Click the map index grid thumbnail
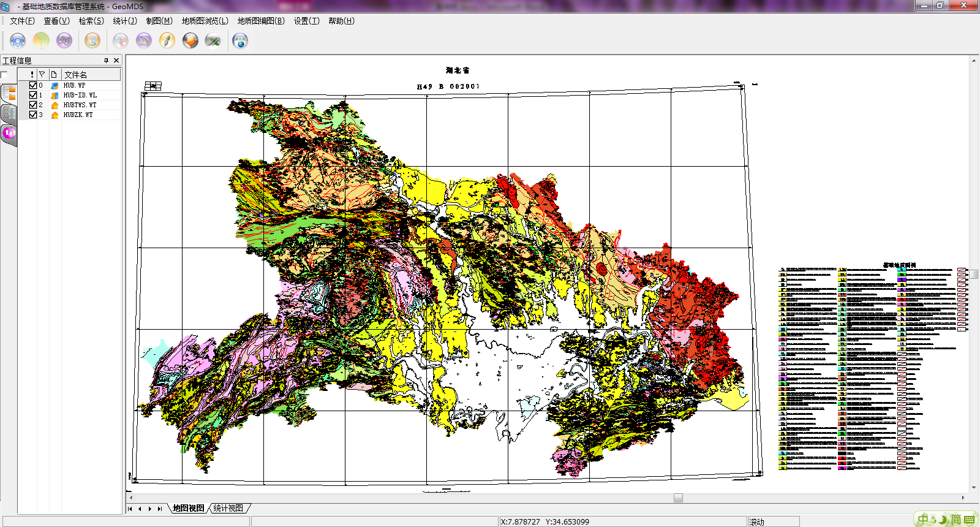The height and width of the screenshot is (527, 980). (153, 86)
